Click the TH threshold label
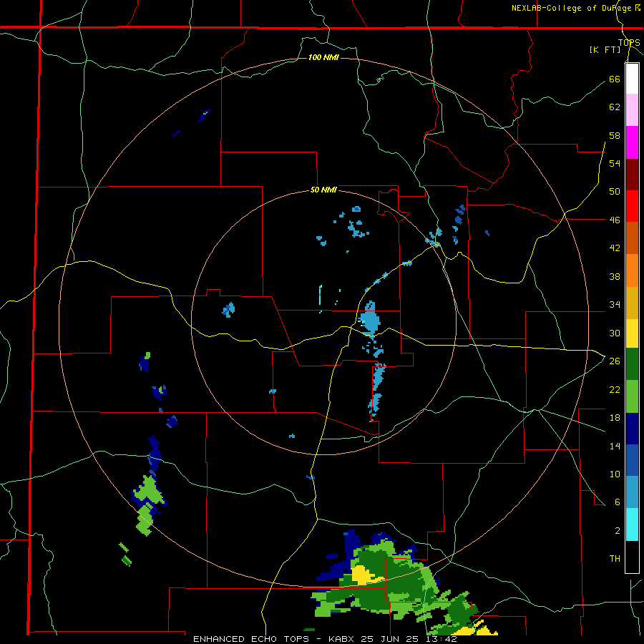 615,559
